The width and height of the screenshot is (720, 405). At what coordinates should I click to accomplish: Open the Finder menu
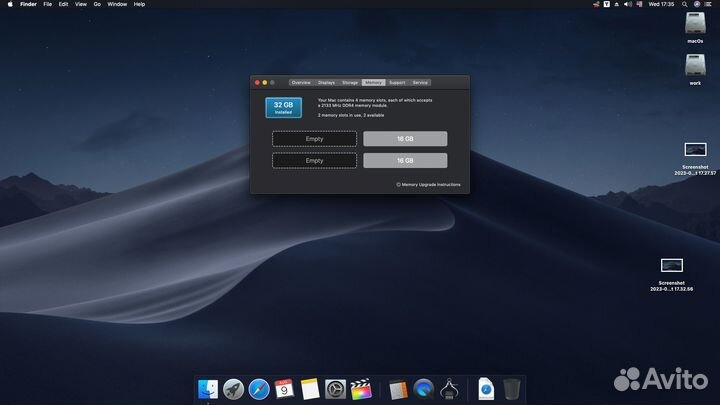tap(28, 4)
